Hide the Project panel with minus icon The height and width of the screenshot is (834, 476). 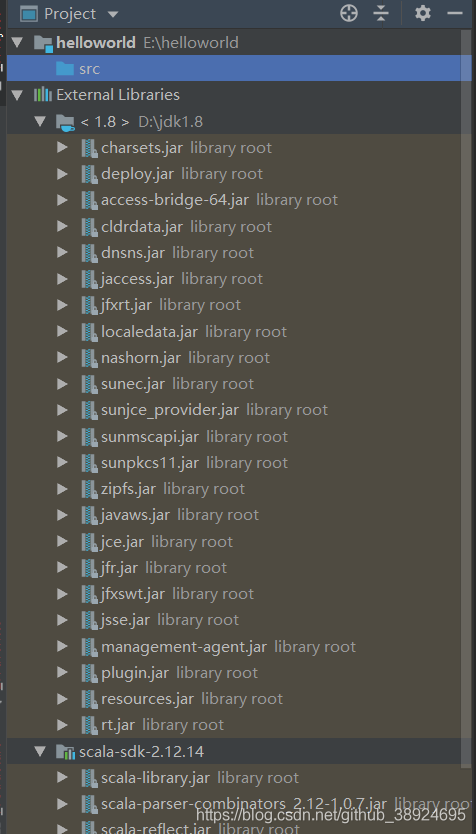[455, 13]
